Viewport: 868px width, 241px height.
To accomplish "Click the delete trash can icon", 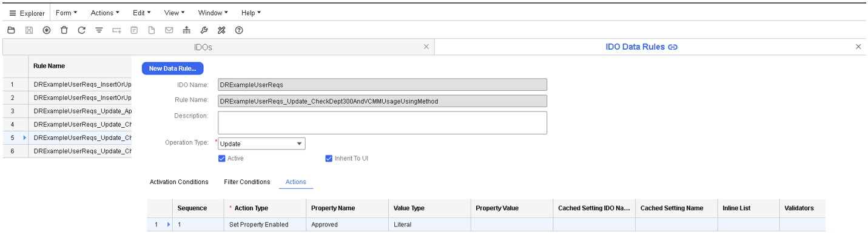I will (64, 30).
